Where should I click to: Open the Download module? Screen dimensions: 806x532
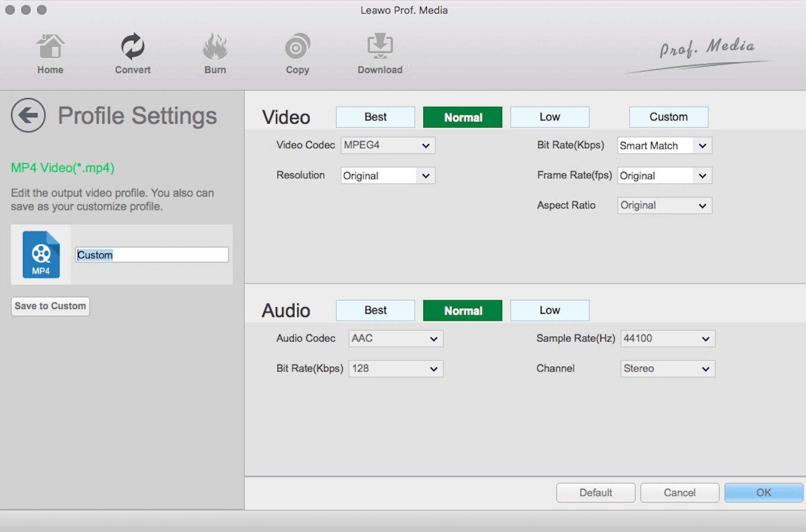[379, 52]
